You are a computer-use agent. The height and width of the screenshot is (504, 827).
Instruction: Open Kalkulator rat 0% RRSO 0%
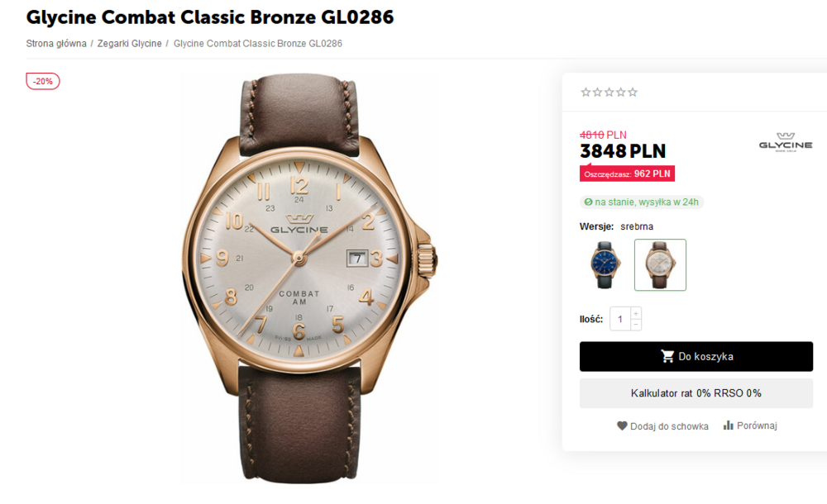tap(696, 393)
